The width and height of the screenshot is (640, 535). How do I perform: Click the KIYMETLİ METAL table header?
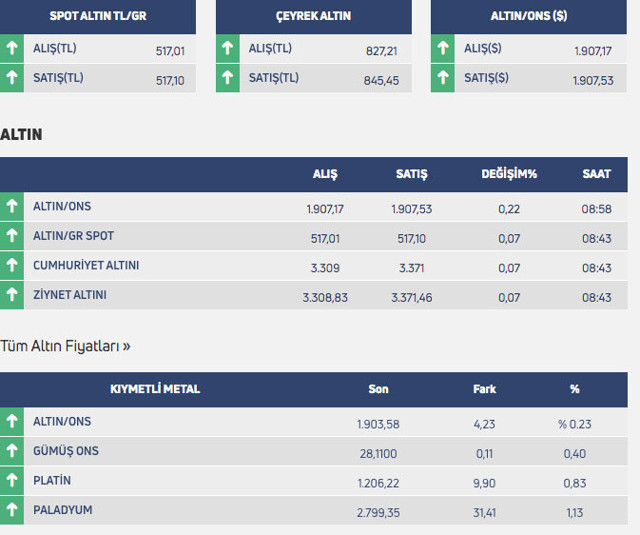click(154, 389)
